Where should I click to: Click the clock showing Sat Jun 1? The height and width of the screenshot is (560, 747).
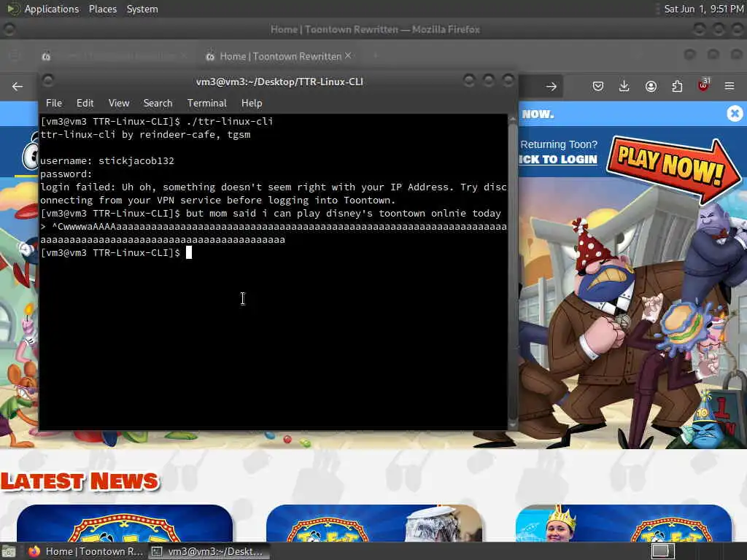click(704, 9)
